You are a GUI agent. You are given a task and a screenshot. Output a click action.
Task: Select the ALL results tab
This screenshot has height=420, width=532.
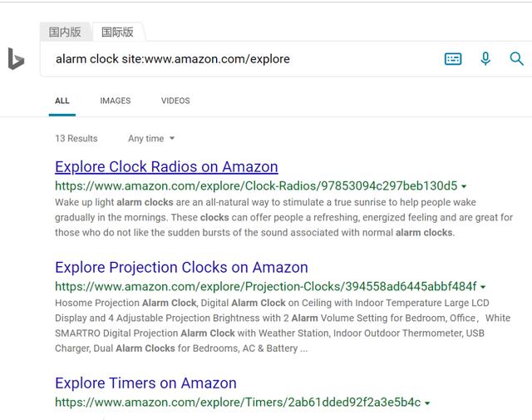coord(62,101)
